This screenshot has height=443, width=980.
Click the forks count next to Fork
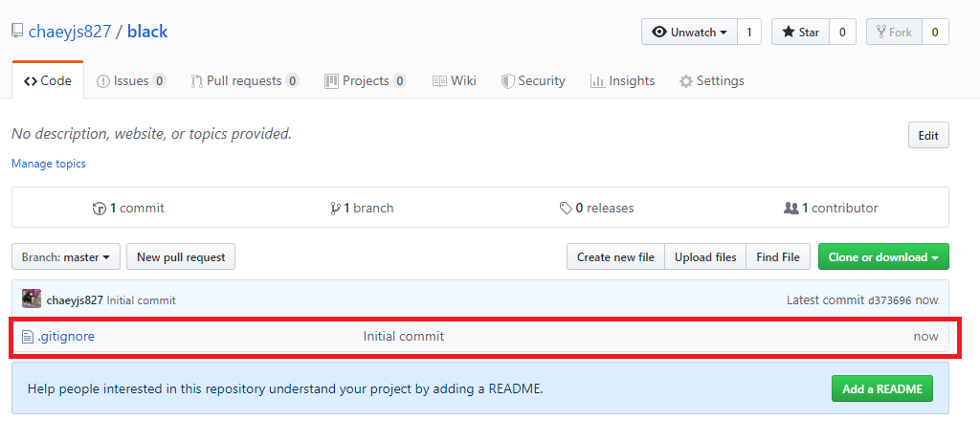(935, 32)
